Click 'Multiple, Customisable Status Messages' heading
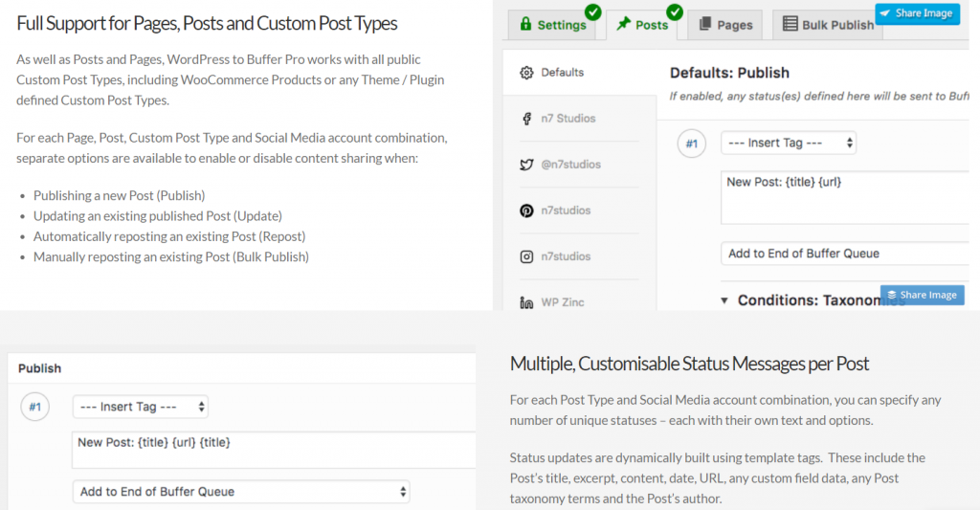The height and width of the screenshot is (510, 980). pyautogui.click(x=689, y=364)
